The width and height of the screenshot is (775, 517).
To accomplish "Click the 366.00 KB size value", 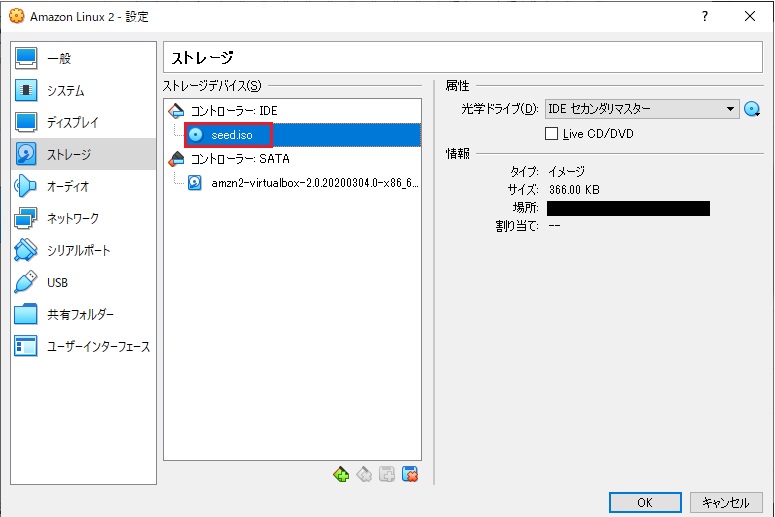I will [x=574, y=190].
